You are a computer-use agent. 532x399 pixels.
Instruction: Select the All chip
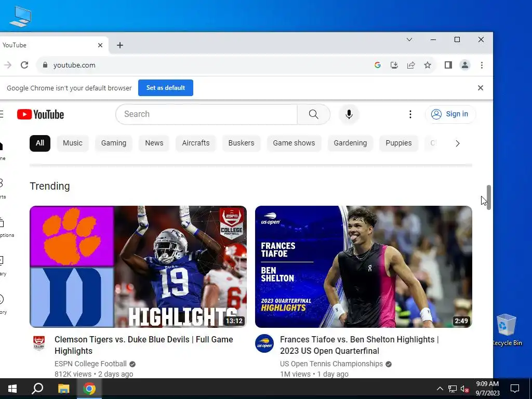coord(40,143)
